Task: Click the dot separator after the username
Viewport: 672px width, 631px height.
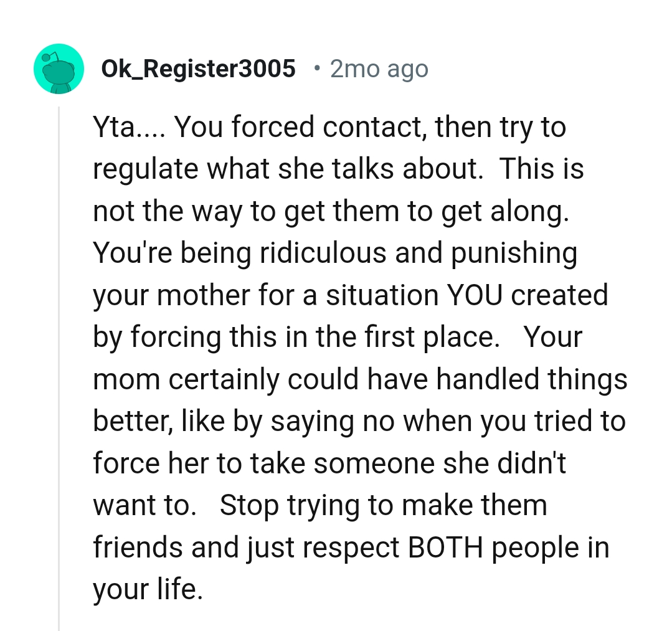Action: point(318,69)
